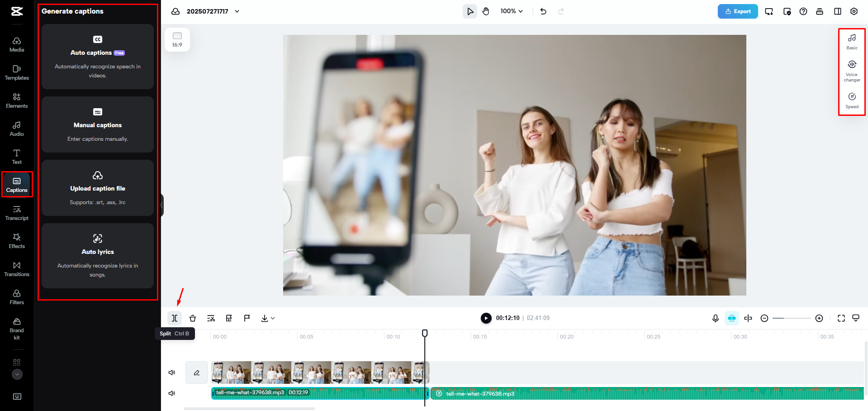
Task: Click the video preview canvas
Action: (x=515, y=165)
